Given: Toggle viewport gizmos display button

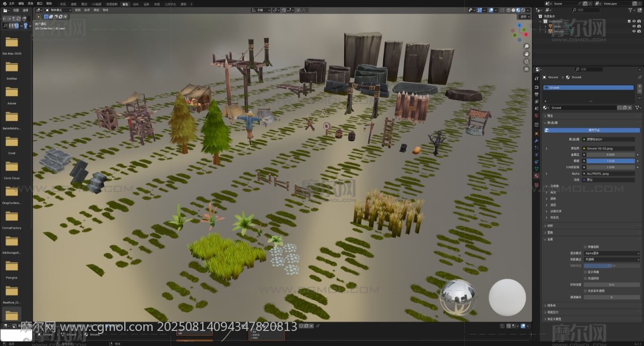Looking at the screenshot, I should point(480,10).
